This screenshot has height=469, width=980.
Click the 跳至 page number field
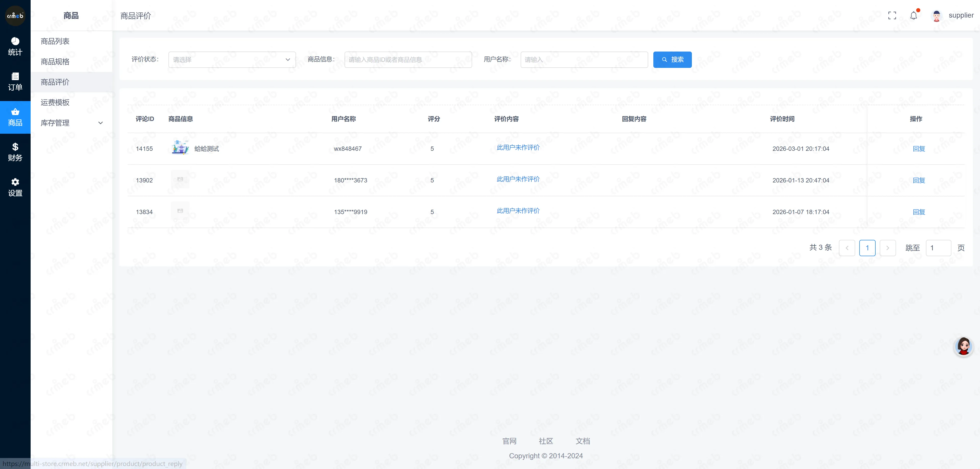click(939, 248)
